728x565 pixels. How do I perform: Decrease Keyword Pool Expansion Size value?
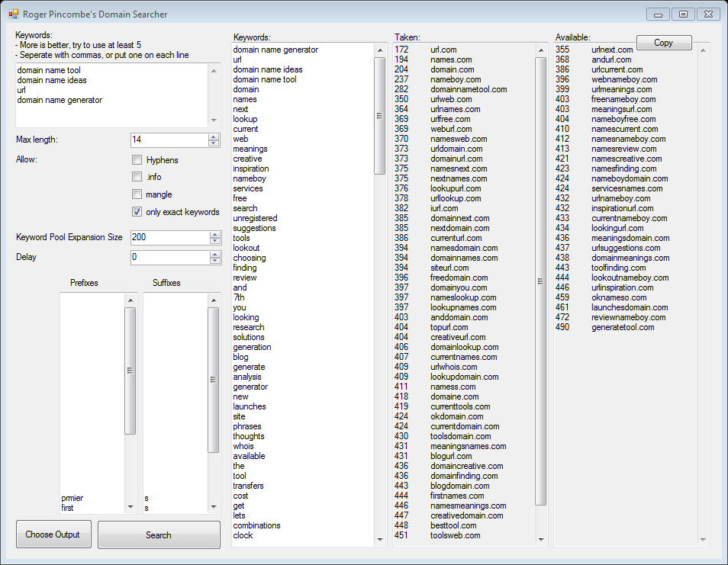coord(214,241)
